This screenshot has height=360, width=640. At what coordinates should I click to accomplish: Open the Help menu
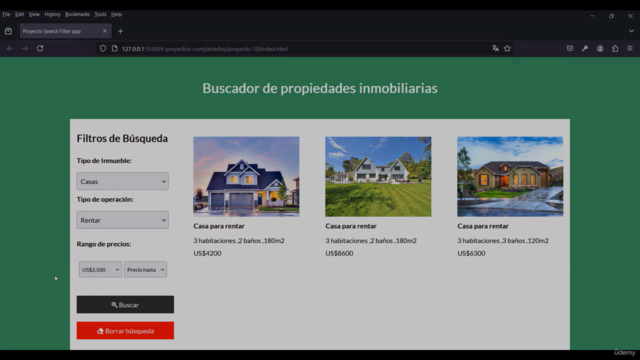point(116,14)
